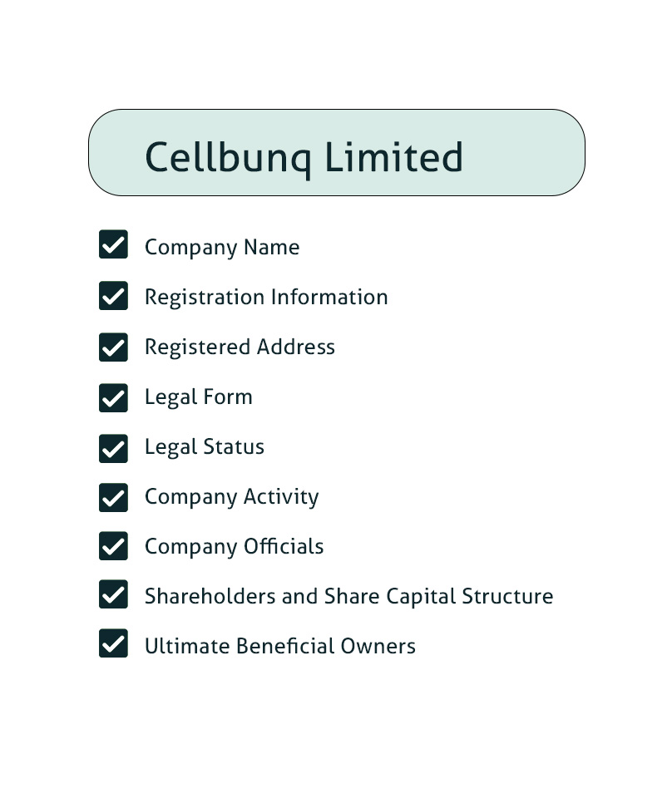Uncheck the Company Name checkbox

point(113,244)
